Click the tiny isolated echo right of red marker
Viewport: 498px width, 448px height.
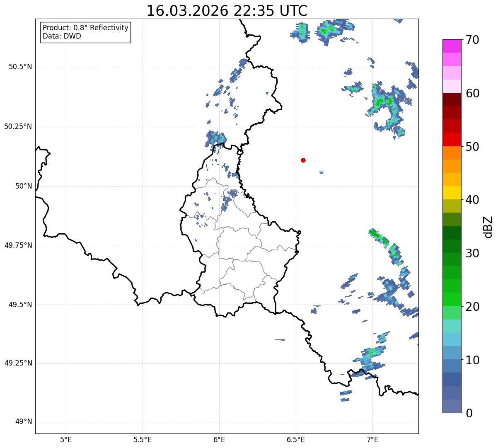point(322,172)
